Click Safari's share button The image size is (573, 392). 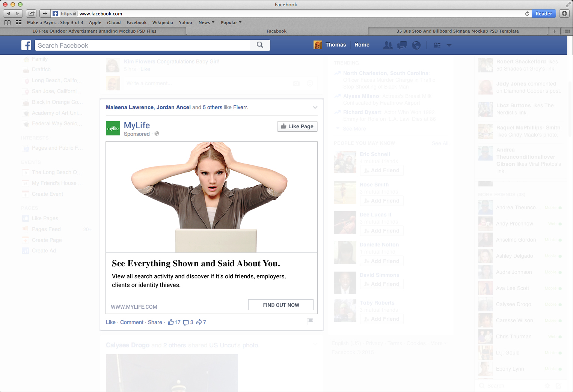[x=32, y=14]
